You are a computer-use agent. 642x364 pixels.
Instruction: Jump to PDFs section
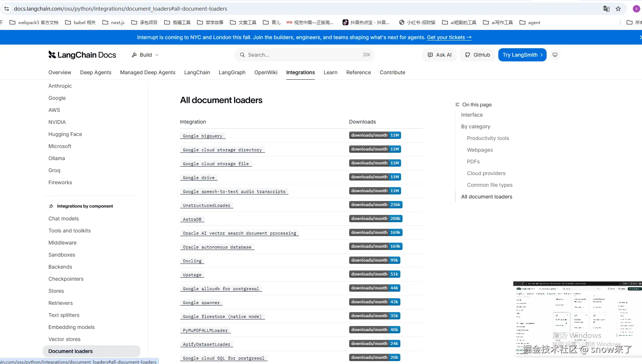(473, 162)
